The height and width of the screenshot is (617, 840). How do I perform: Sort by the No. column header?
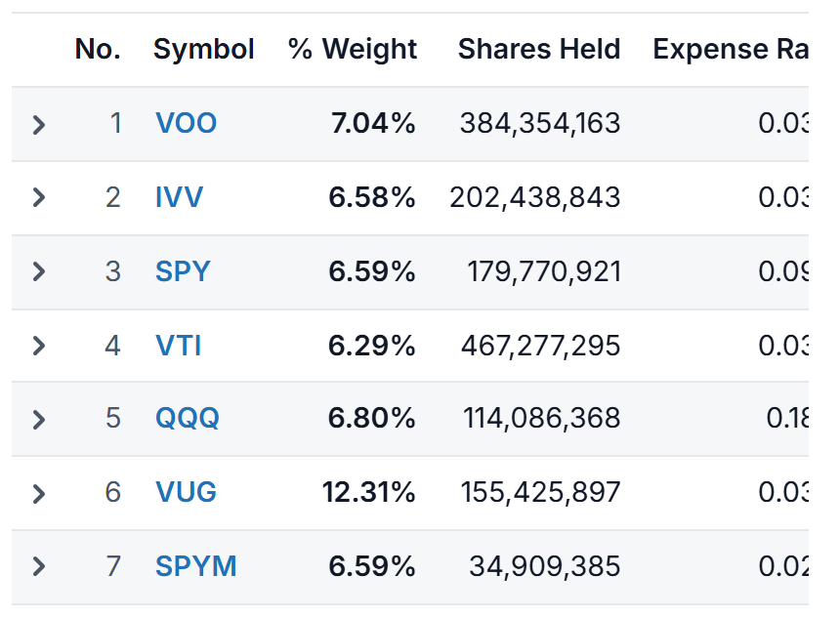click(98, 49)
